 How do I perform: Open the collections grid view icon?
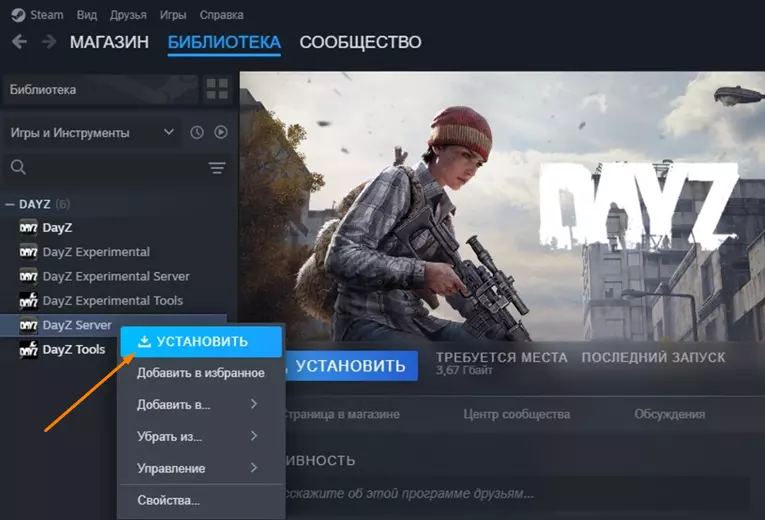coord(217,89)
